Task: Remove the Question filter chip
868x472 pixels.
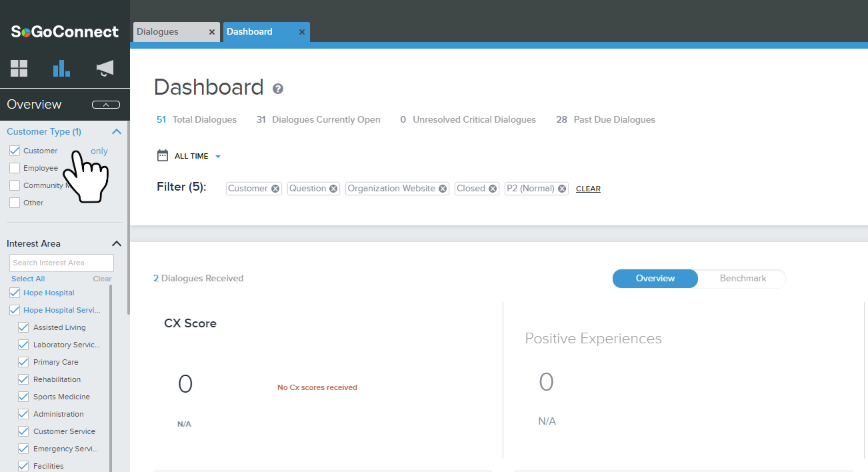Action: point(334,189)
